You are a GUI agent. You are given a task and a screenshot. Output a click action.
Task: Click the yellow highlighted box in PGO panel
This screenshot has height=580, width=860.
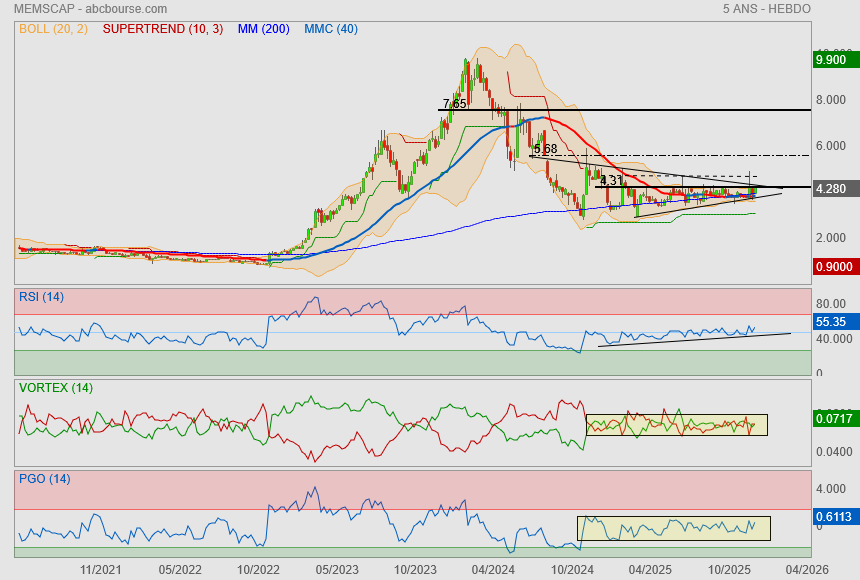[673, 528]
